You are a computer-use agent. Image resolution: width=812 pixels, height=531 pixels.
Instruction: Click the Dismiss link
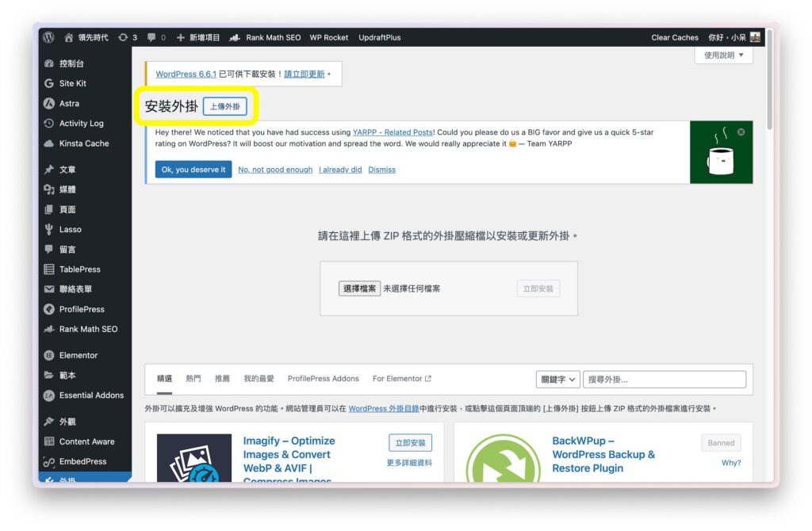(x=381, y=170)
